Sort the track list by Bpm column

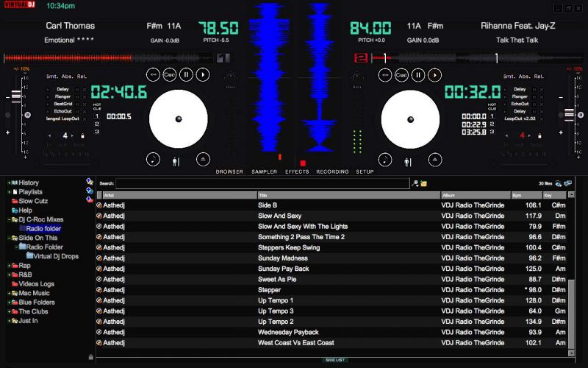[x=527, y=195]
